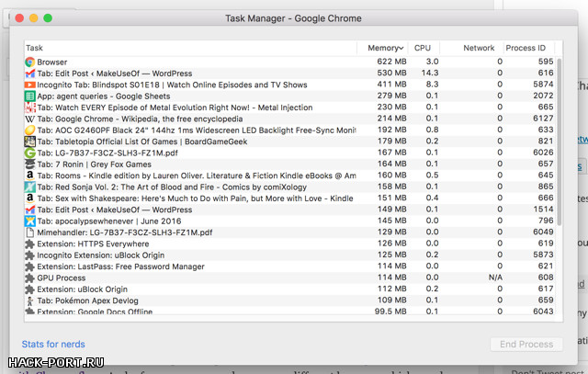Select 'Tab: 7 Ronin | Grey Fox Games' text

click(94, 164)
